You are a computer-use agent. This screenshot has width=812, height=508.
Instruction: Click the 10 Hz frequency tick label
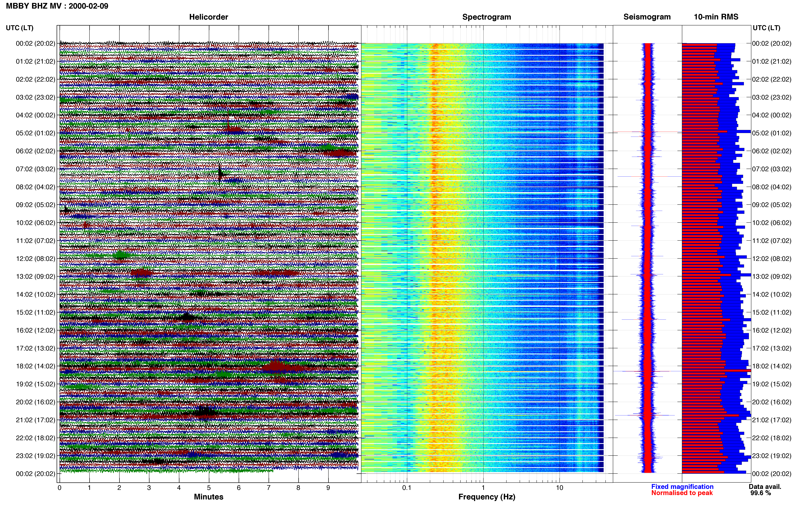coord(559,488)
